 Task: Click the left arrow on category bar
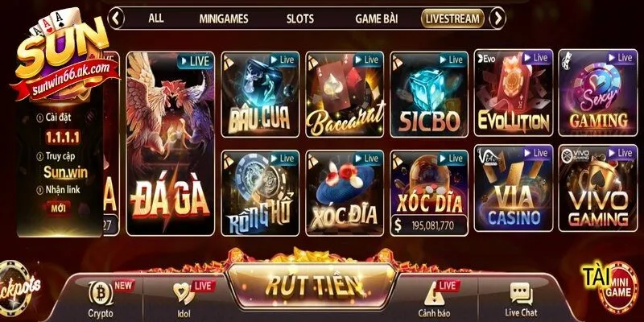click(x=116, y=18)
